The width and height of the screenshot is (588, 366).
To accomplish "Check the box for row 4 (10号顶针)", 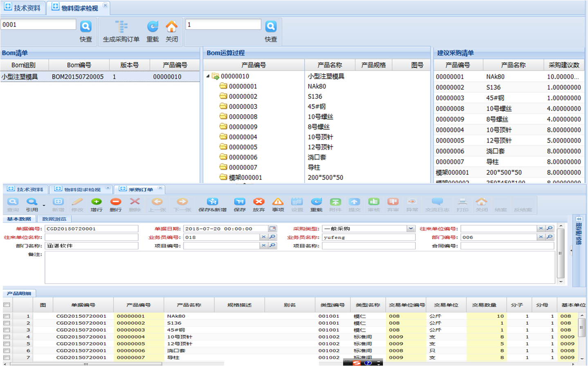I will (x=7, y=337).
